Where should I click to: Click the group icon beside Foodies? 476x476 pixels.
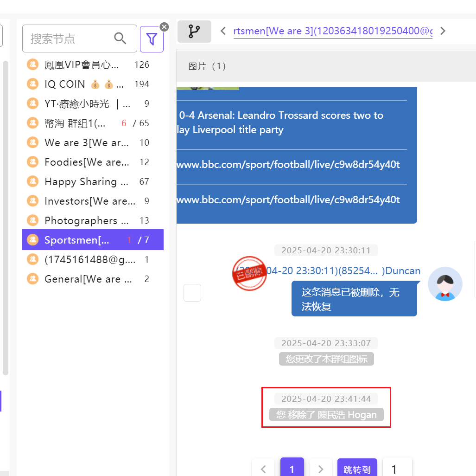[32, 162]
